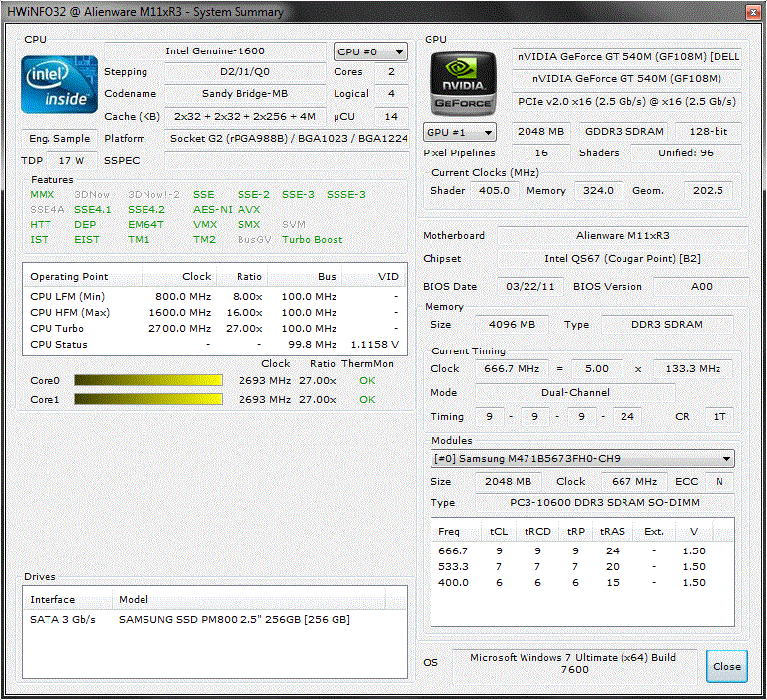Click the Intel Genuine-1600 CPU name field
The height and width of the screenshot is (700, 767).
tap(215, 51)
